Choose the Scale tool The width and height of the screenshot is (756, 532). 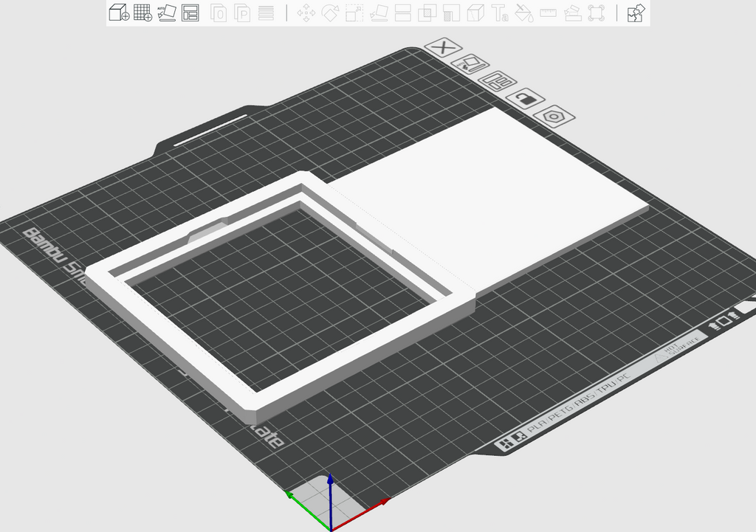pos(354,13)
